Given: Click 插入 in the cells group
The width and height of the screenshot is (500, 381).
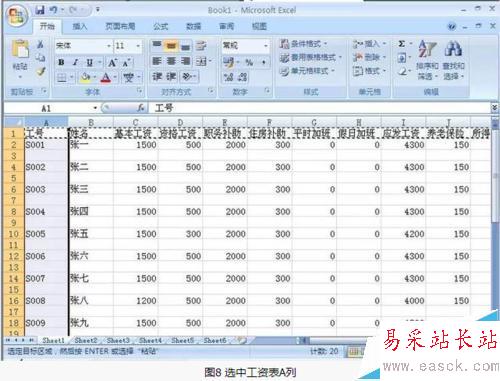Looking at the screenshot, I should [x=369, y=44].
